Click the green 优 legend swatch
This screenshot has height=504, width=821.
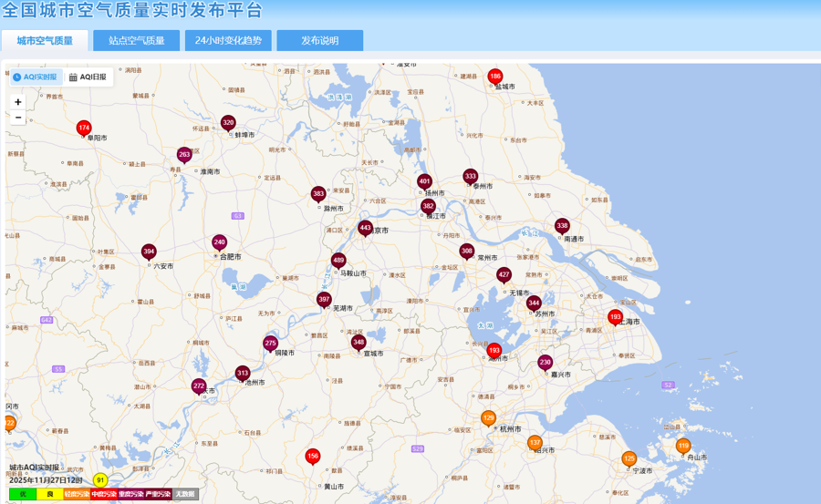(23, 494)
